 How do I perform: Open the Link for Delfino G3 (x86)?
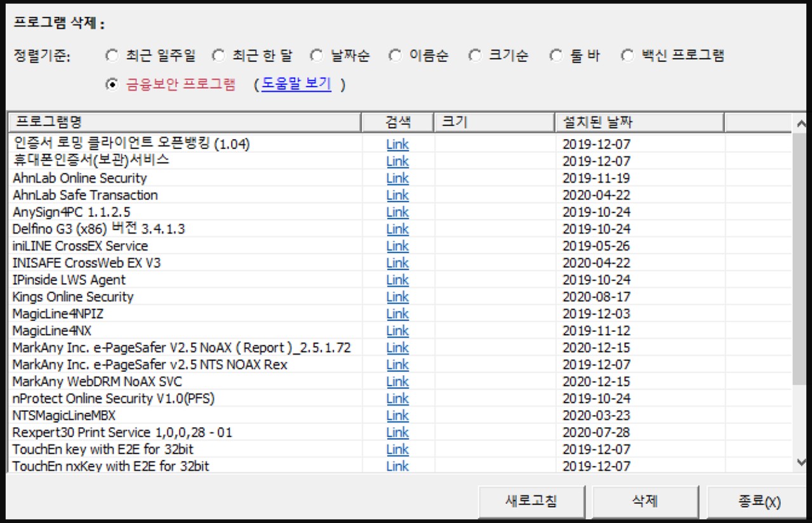click(398, 229)
